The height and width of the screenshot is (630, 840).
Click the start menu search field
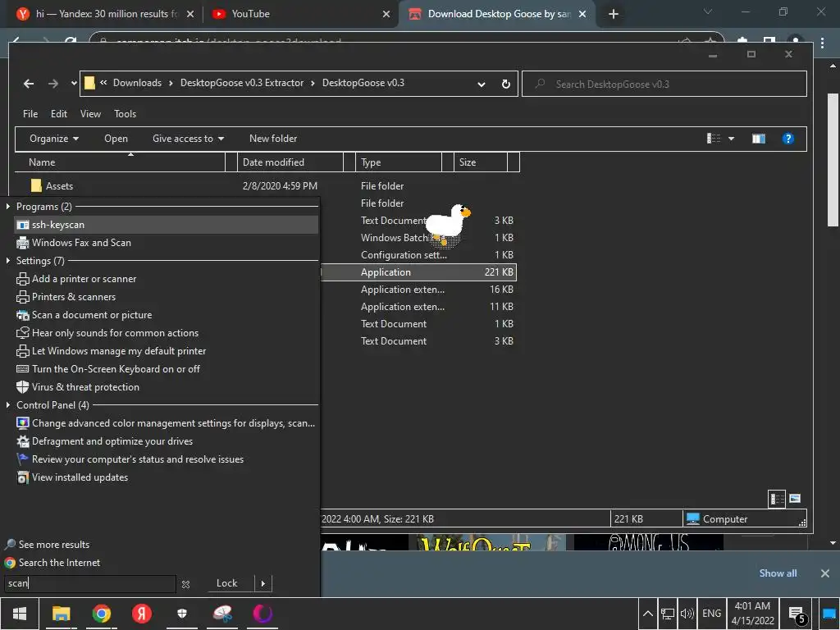click(90, 583)
